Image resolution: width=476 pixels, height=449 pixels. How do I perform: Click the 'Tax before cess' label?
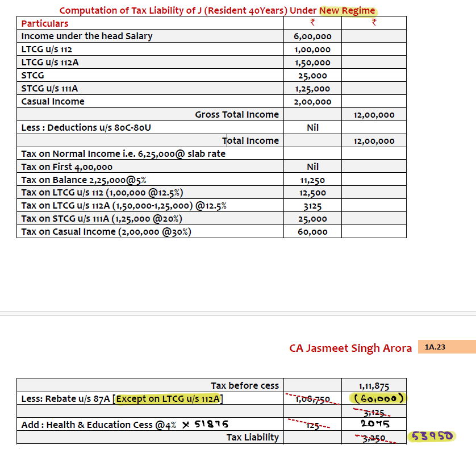(245, 385)
